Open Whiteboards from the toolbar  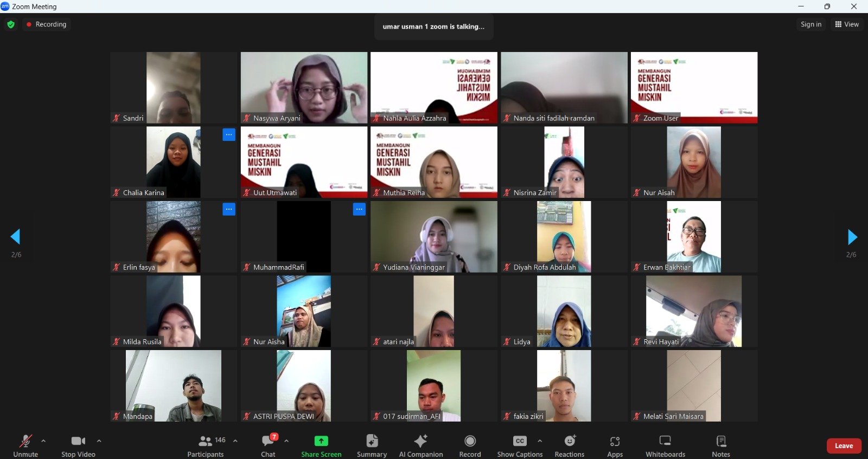click(x=665, y=441)
